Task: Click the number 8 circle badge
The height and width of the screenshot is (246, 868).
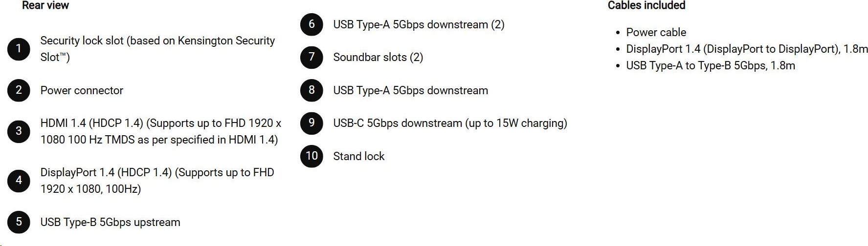Action: click(x=312, y=90)
